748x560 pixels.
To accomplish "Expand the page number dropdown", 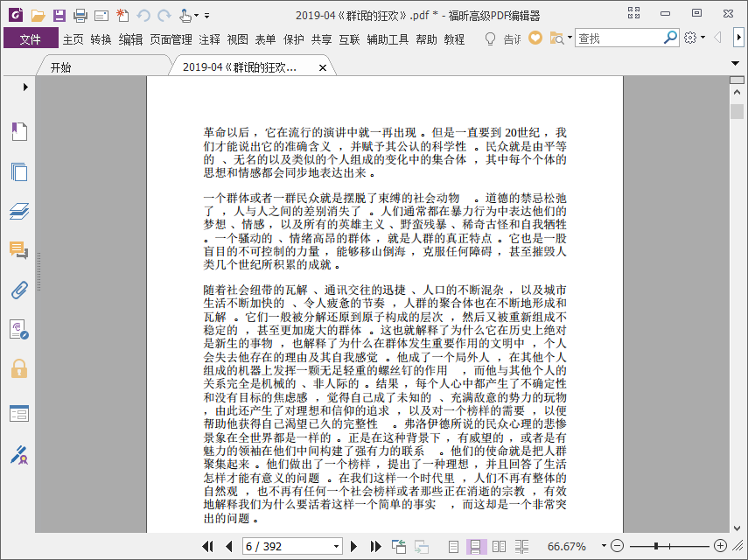I will click(336, 547).
